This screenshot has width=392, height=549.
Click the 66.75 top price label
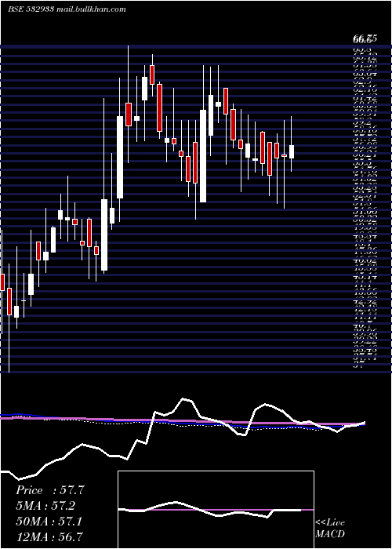pyautogui.click(x=365, y=39)
